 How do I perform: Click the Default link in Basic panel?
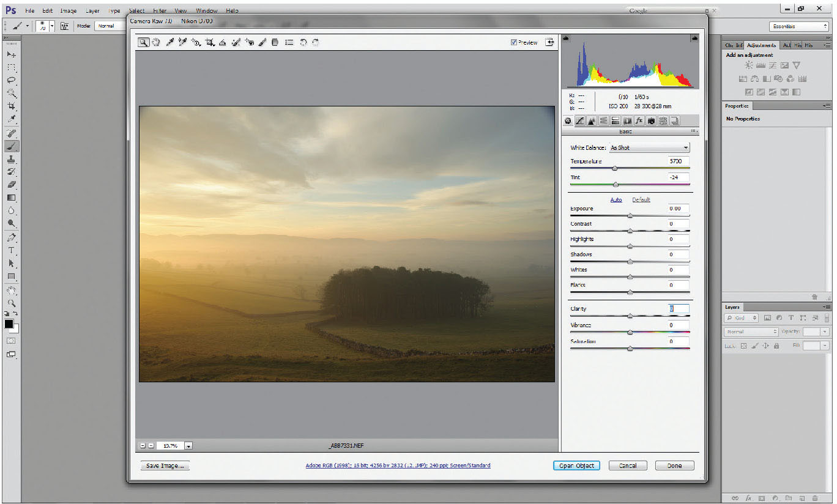pos(641,200)
